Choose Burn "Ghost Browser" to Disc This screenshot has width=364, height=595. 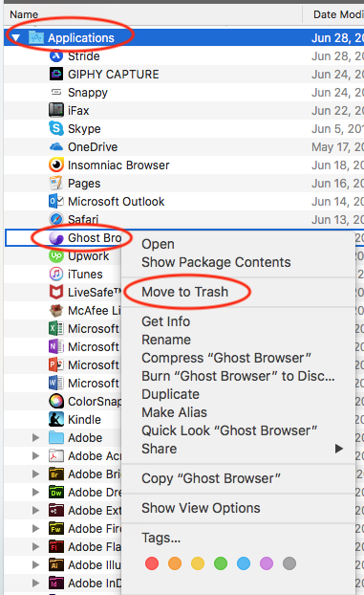[238, 376]
